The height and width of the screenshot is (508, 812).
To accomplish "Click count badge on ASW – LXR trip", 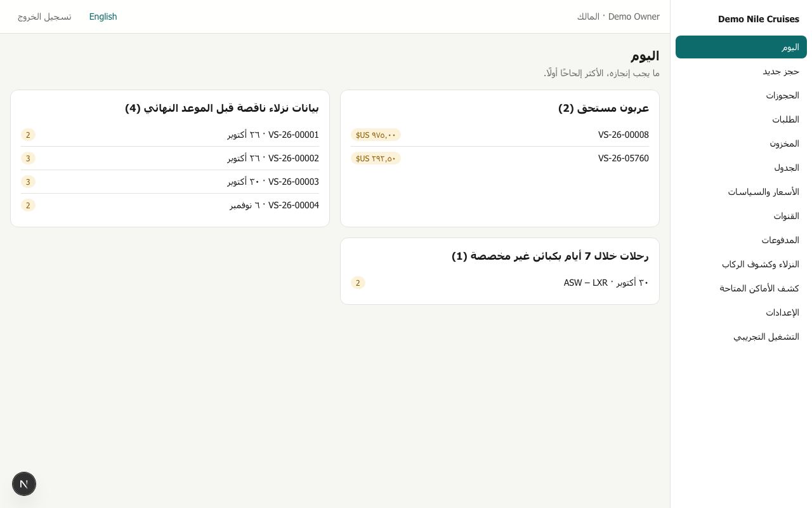I will tap(358, 283).
